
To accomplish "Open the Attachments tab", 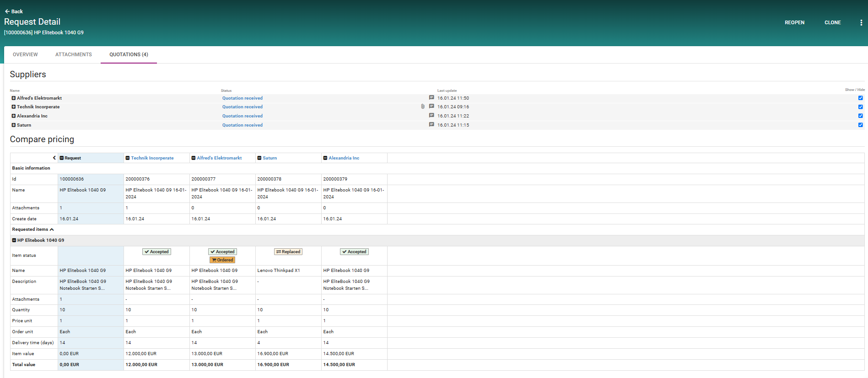I will point(73,54).
